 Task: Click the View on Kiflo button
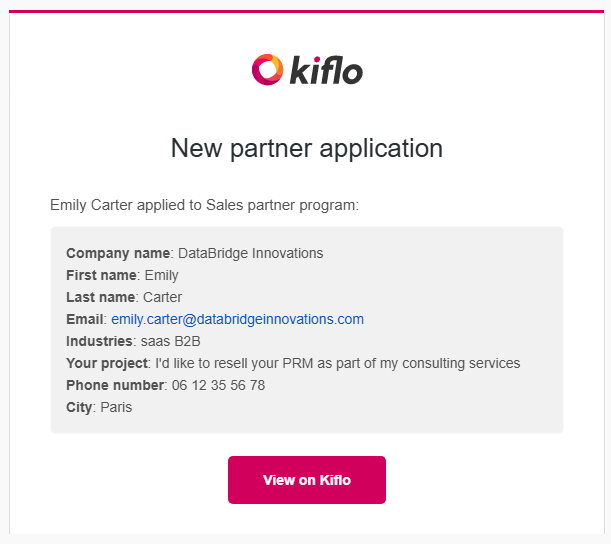[307, 480]
